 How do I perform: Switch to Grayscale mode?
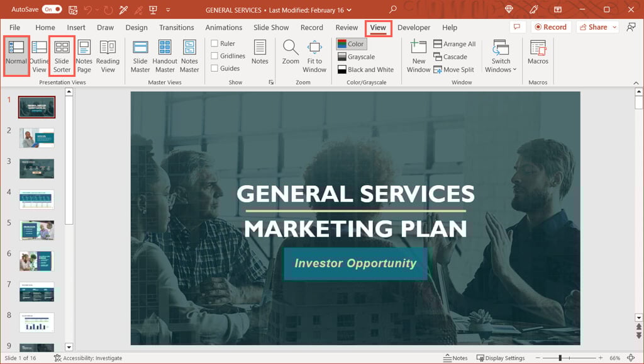357,57
